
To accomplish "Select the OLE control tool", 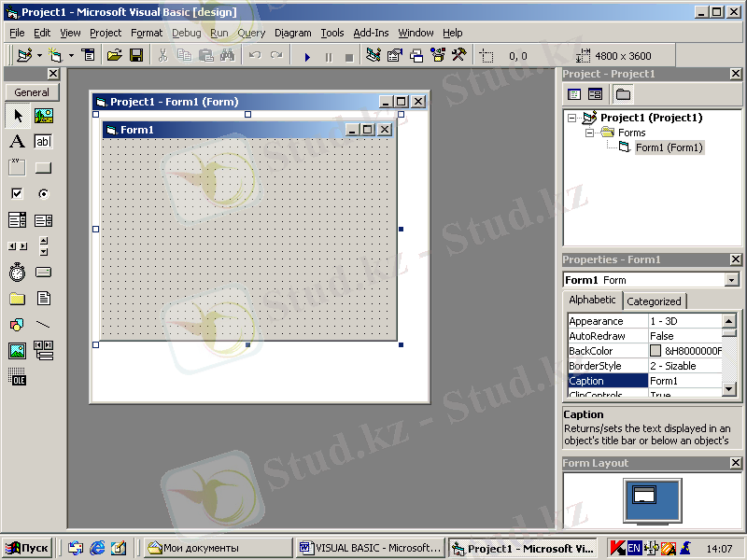I will (18, 377).
